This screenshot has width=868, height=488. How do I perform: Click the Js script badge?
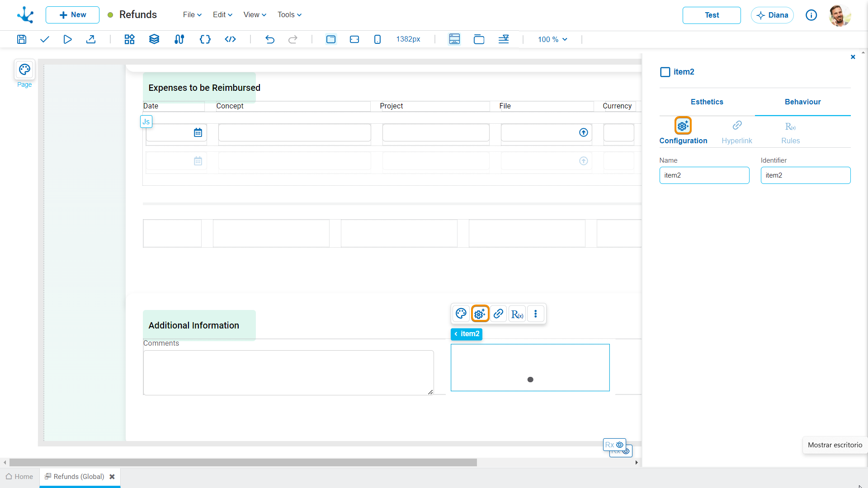coord(146,122)
